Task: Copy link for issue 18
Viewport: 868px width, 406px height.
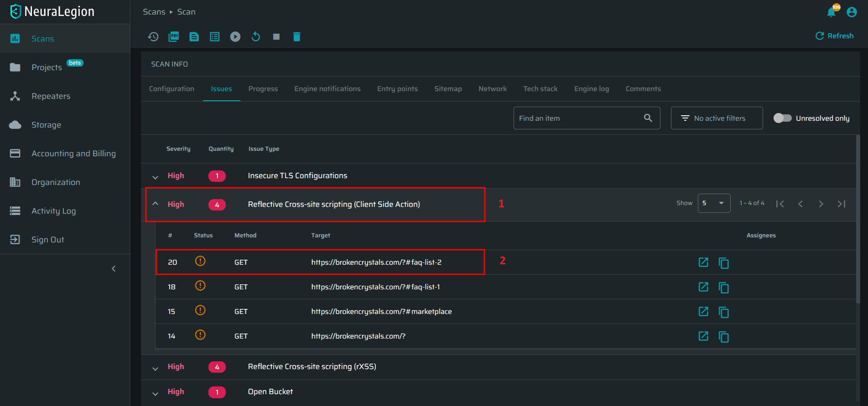Action: click(x=723, y=288)
